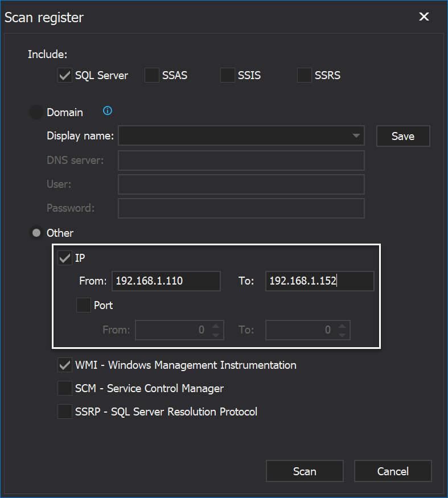Click the Scan button

tap(305, 471)
